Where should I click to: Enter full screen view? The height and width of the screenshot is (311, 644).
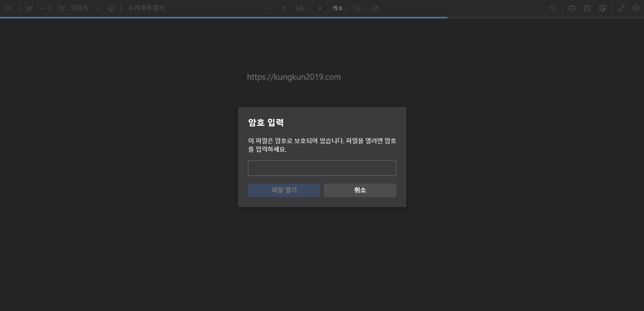click(621, 8)
